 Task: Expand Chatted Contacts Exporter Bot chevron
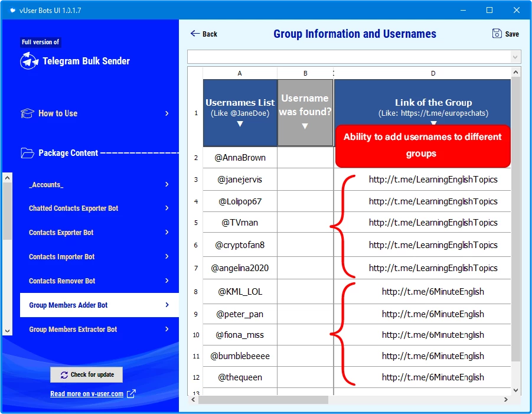(x=167, y=208)
